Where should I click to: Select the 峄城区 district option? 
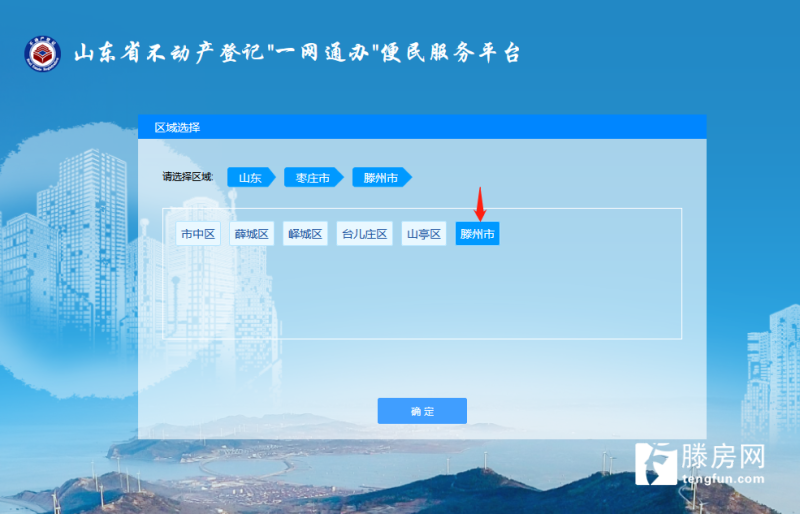tap(305, 234)
